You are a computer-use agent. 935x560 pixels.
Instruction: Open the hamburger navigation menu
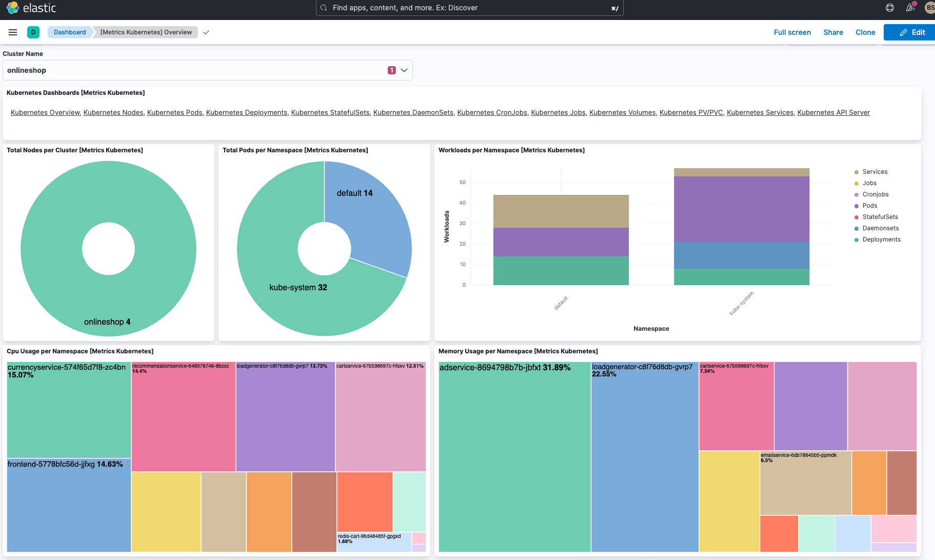click(x=13, y=32)
